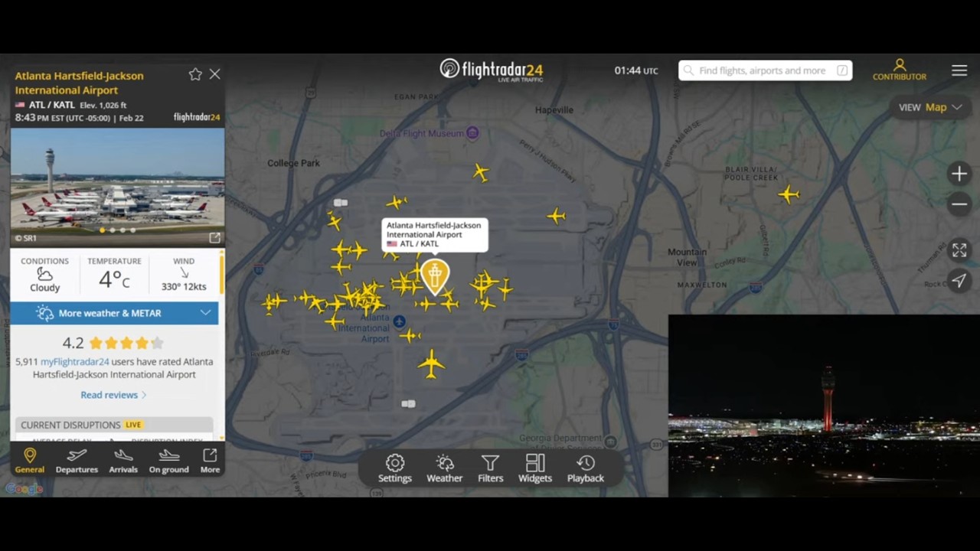Click the Cloudy conditions icon
This screenshot has width=980, height=551.
[44, 274]
